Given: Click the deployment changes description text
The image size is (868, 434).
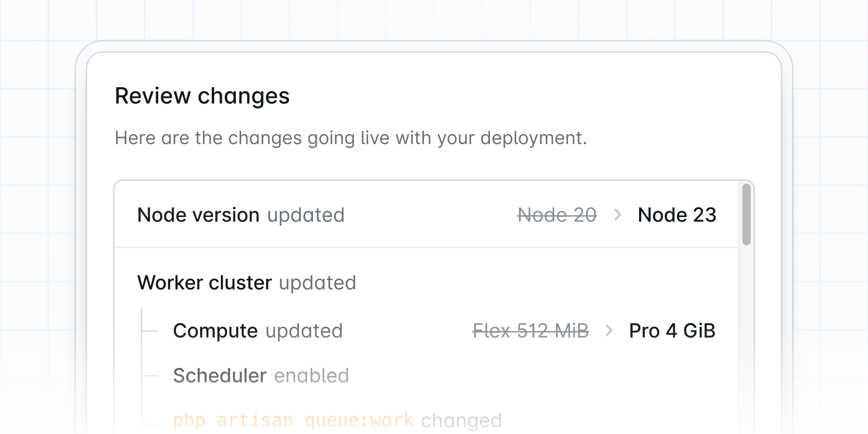Looking at the screenshot, I should click(351, 138).
